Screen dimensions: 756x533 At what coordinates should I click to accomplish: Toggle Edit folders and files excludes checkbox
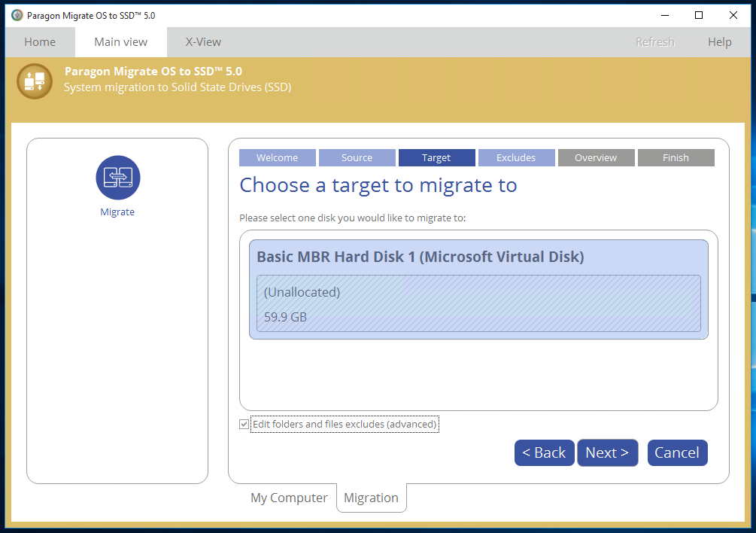[x=244, y=424]
